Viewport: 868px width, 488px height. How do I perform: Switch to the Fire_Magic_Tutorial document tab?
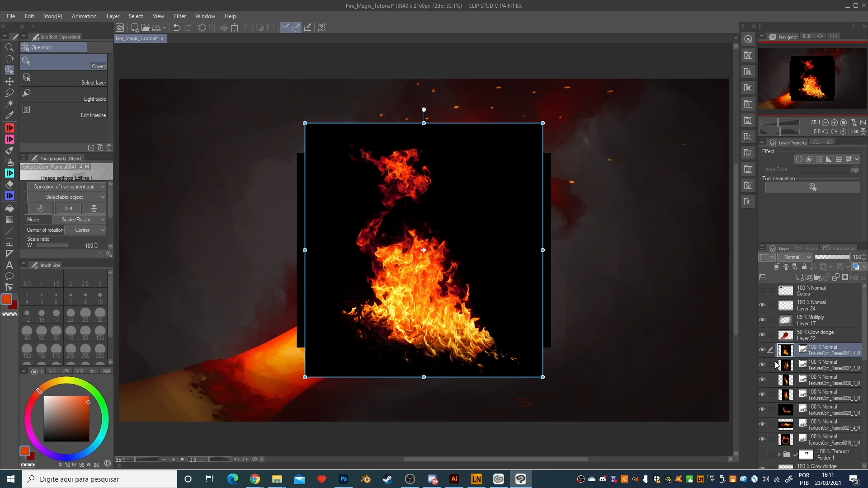tap(137, 38)
